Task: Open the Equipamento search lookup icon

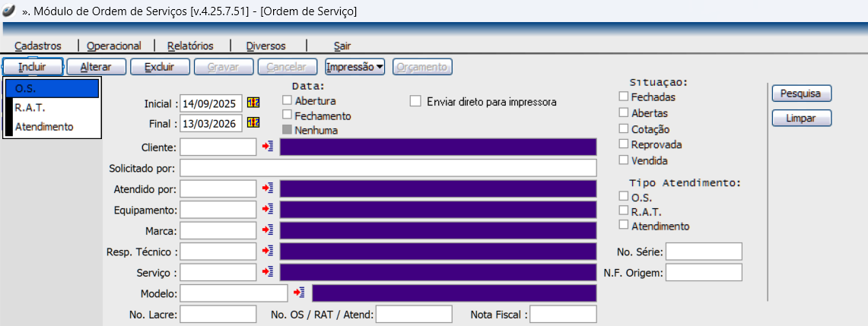Action: point(268,209)
